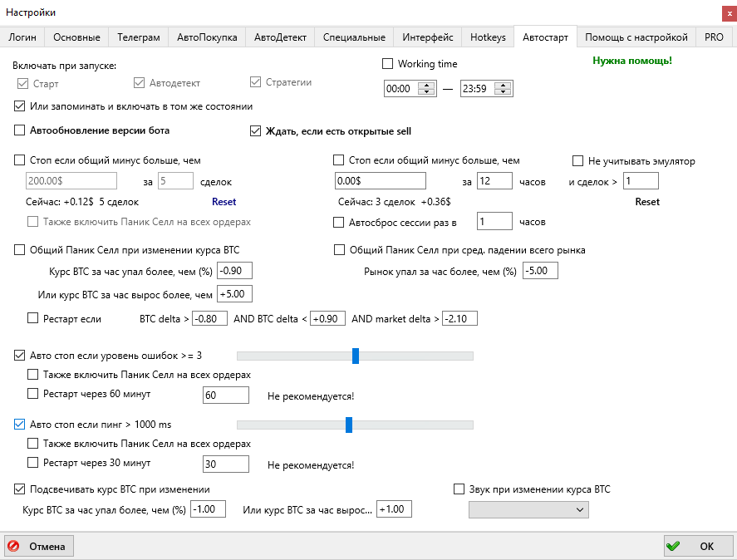Screen dimensions: 737x560
Task: Disable Авто стоп если пинг checkbox
Action: click(19, 424)
